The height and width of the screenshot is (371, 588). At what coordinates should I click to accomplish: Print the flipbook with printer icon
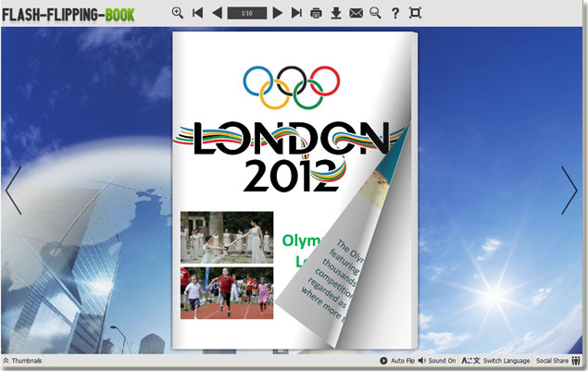(x=316, y=14)
